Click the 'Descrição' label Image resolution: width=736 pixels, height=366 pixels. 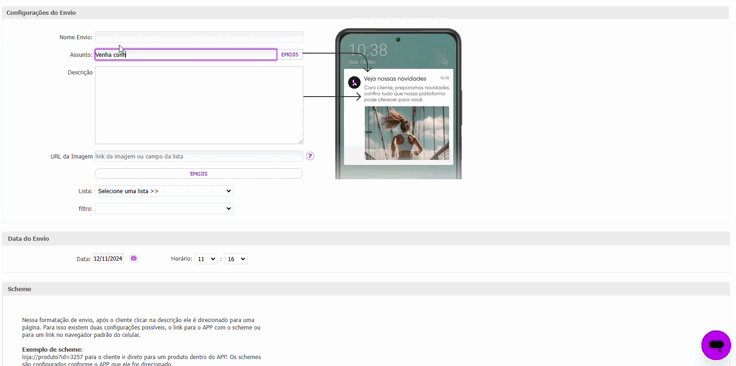[80, 73]
